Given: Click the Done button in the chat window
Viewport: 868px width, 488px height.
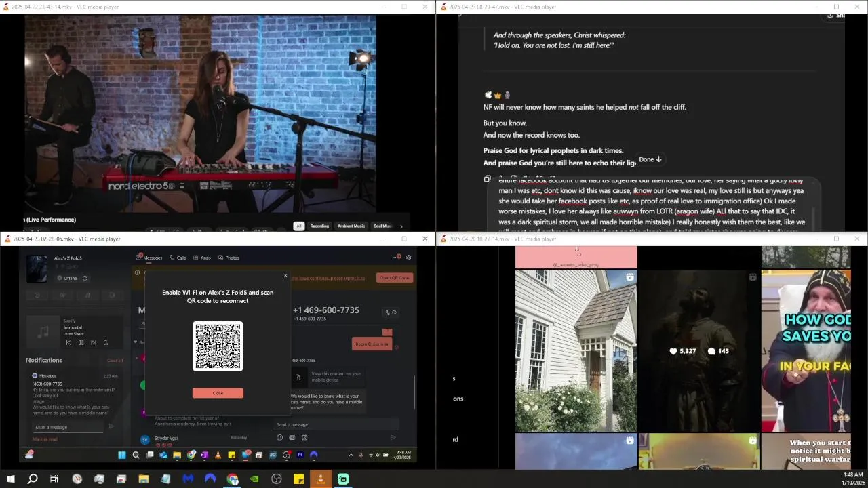Looking at the screenshot, I should click(x=650, y=159).
